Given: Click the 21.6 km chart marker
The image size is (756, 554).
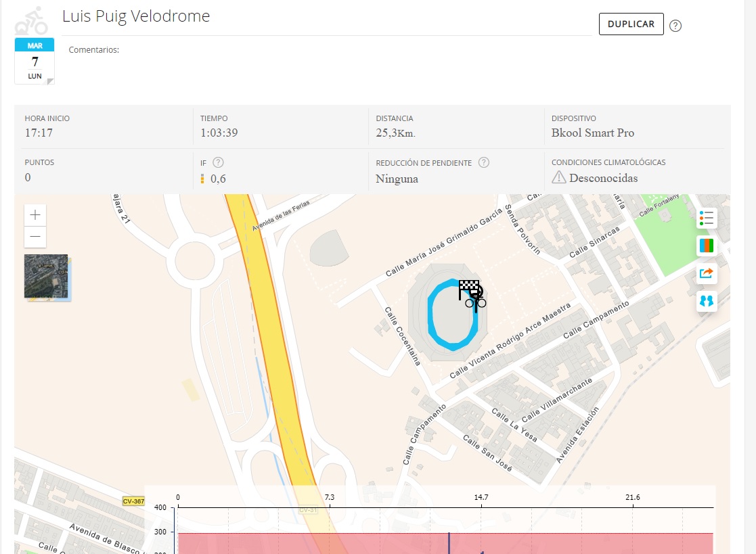Looking at the screenshot, I should 633,497.
